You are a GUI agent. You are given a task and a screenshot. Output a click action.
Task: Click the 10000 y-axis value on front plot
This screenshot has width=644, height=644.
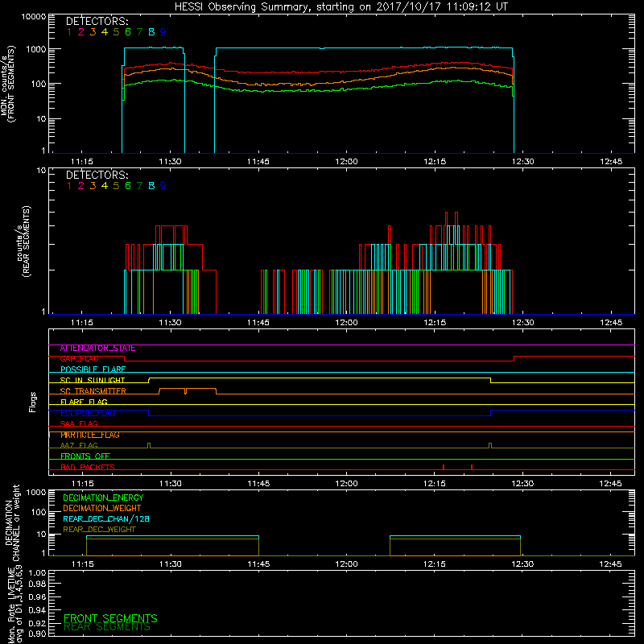tap(34, 17)
